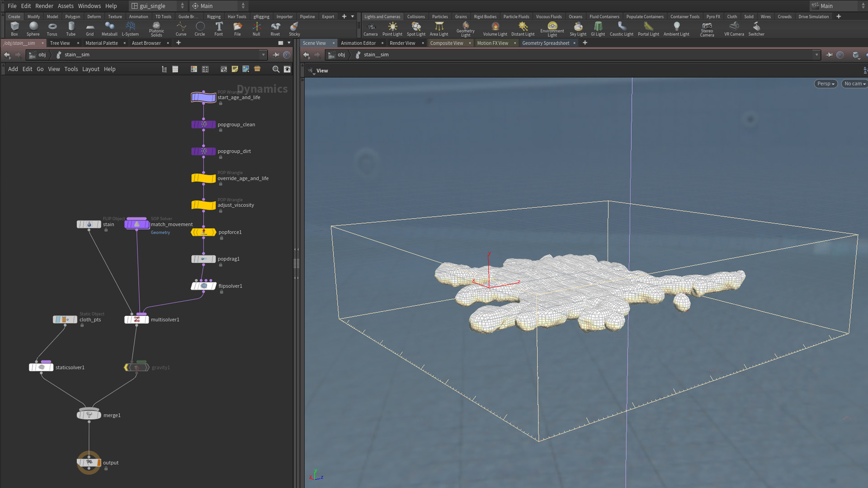Select the Sphere shelf tool
The height and width of the screenshot is (488, 868).
coord(33,29)
